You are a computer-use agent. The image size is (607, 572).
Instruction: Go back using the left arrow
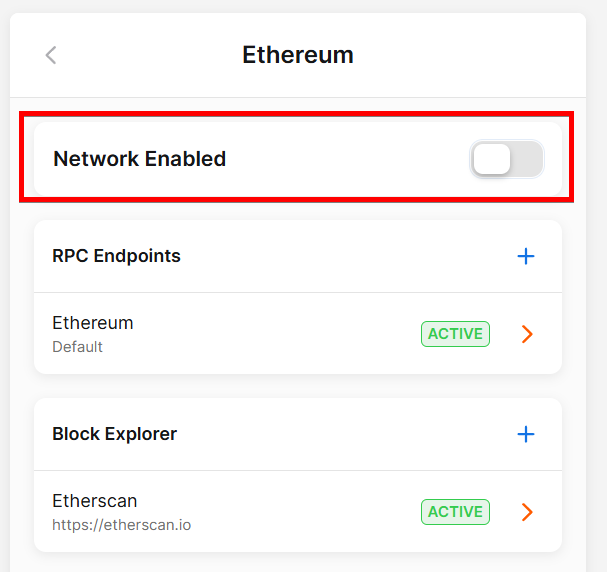(x=51, y=55)
